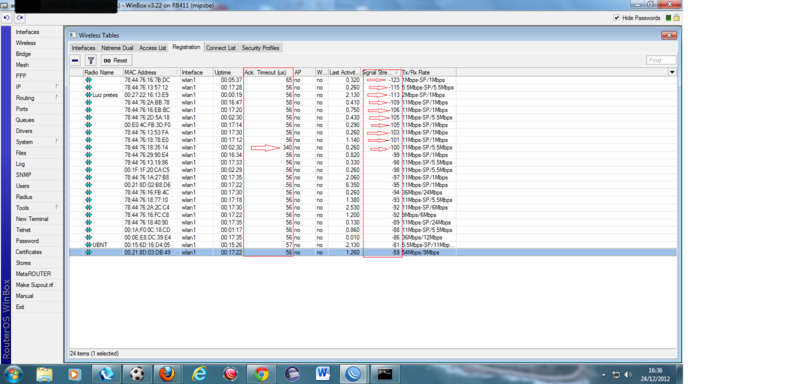Click the Reset button
Screen dimensions: 800x384
(x=116, y=60)
